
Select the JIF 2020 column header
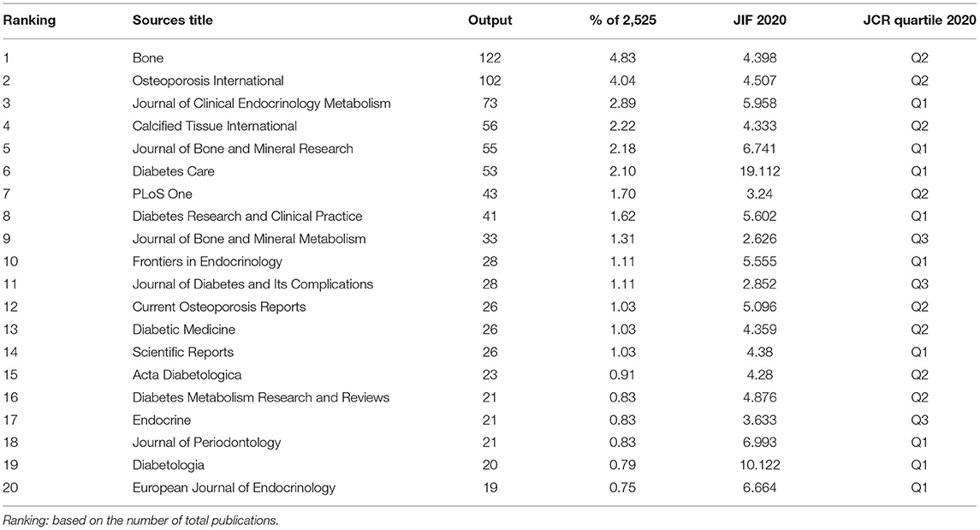click(759, 20)
